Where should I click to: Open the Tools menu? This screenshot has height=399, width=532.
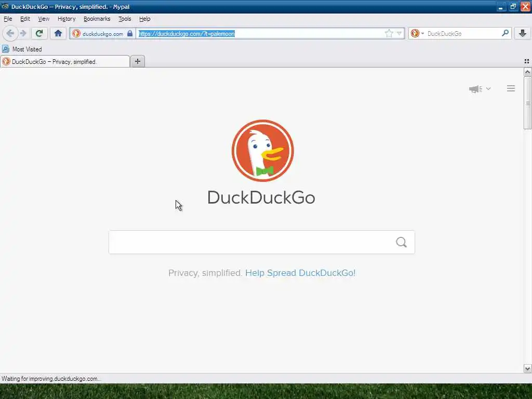point(125,19)
